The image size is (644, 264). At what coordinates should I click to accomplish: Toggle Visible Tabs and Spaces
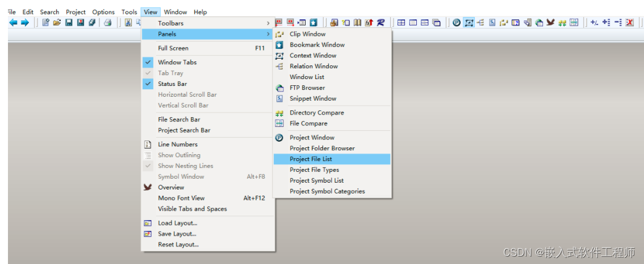(192, 209)
